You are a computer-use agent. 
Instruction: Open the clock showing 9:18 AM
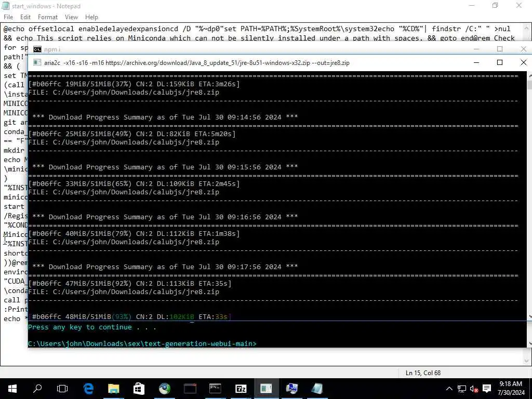tap(511, 384)
